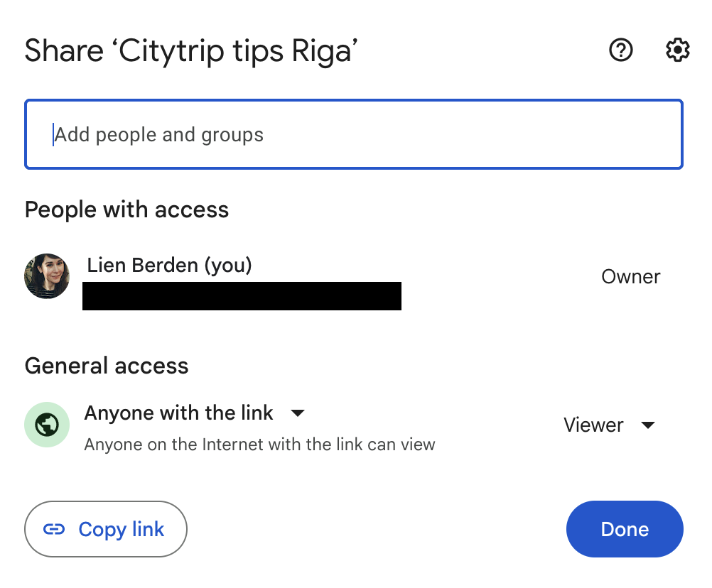
Task: Click the People with access heading
Action: tap(126, 210)
